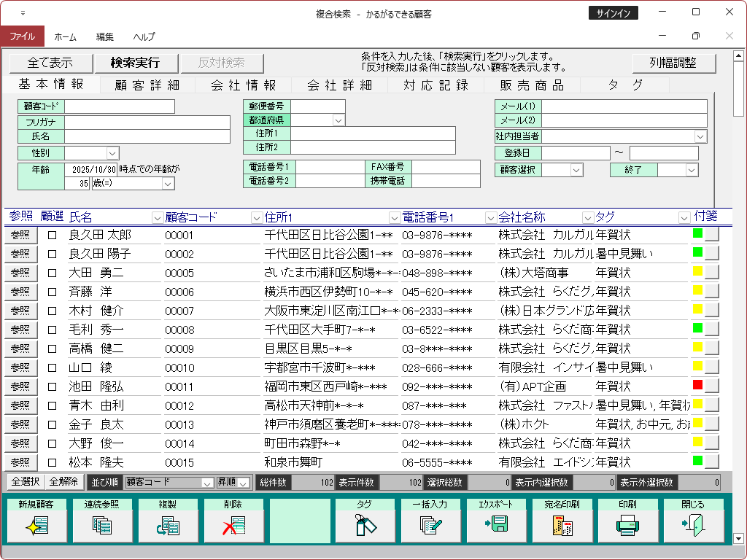Click the 複製 (duplicate) icon button
Viewport: 747px width, 560px height.
(x=167, y=525)
